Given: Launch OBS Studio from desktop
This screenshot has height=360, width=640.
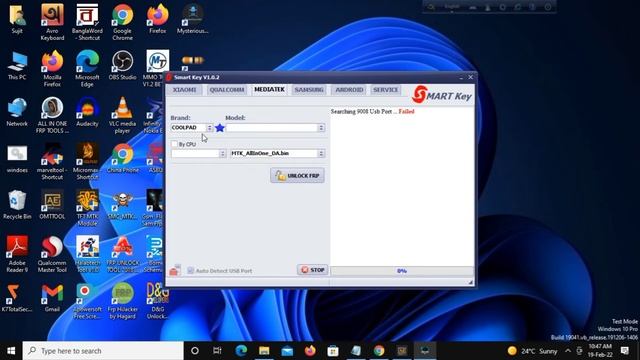Looking at the screenshot, I should [122, 66].
